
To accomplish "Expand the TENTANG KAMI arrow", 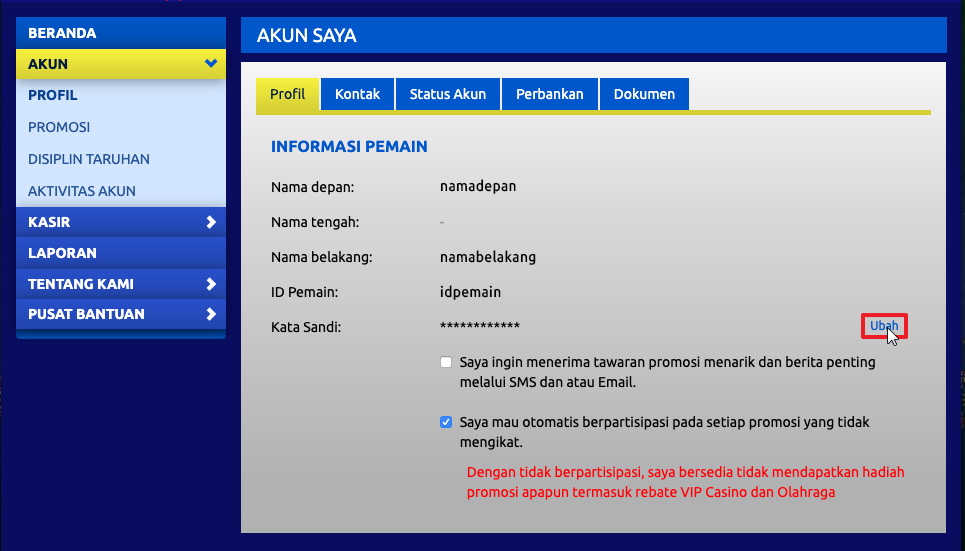I will 210,284.
